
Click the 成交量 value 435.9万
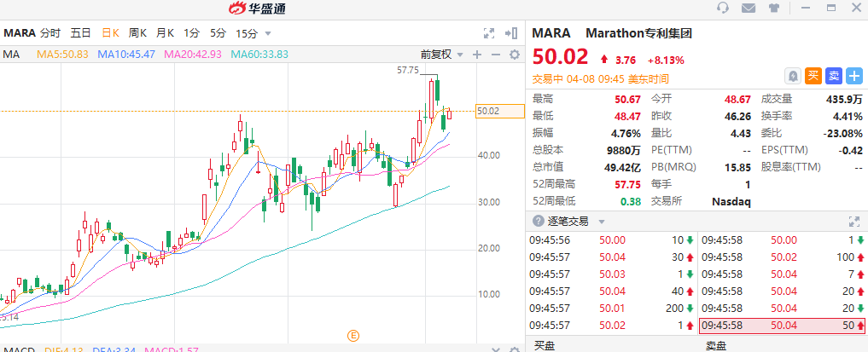click(843, 100)
